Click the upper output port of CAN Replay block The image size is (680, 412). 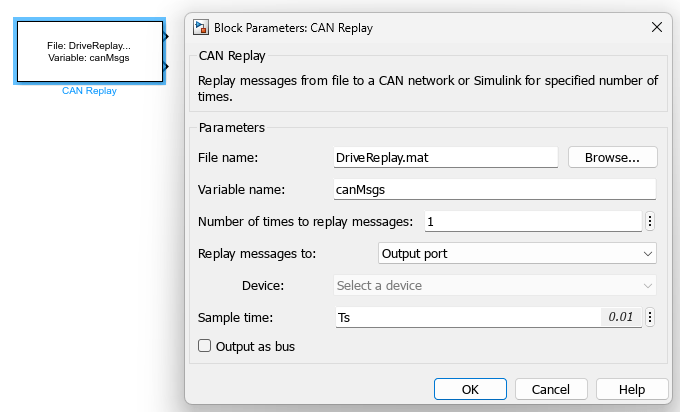click(x=167, y=35)
